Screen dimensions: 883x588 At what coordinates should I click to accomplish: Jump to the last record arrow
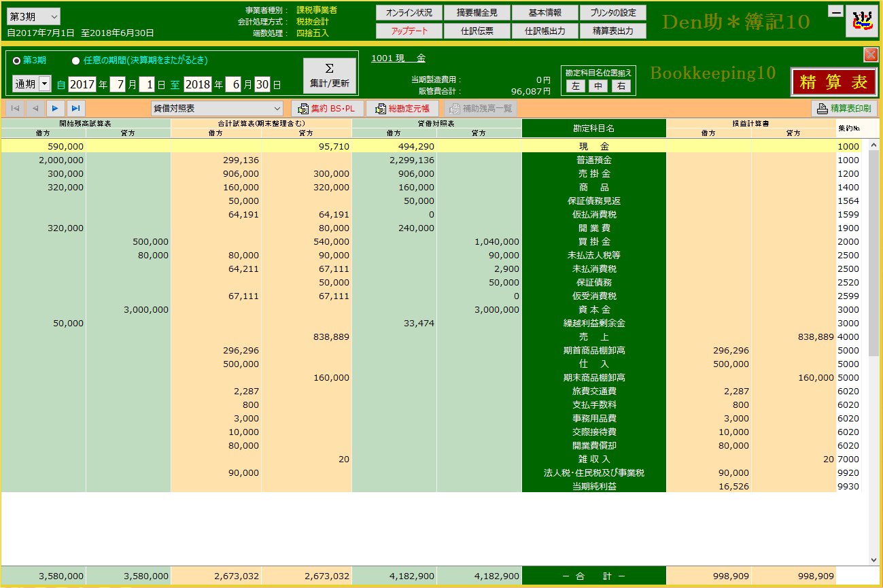click(75, 108)
